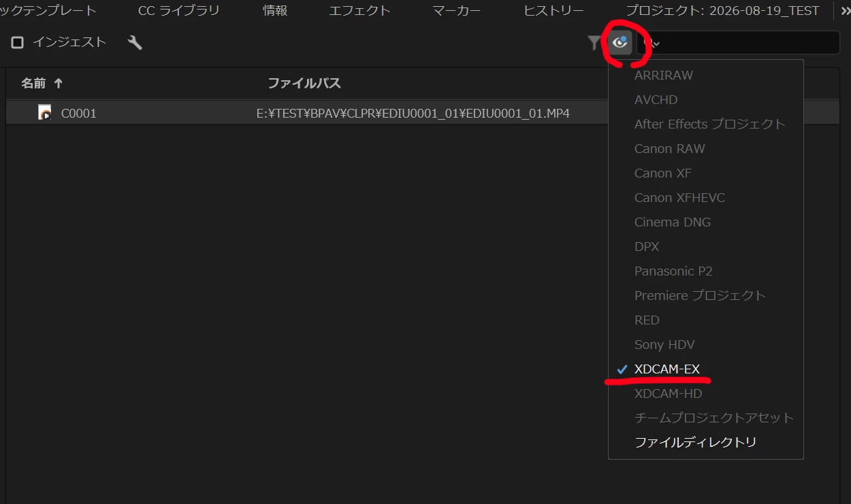This screenshot has width=851, height=504.
Task: Click the E:¥TEST¥BPAV file path cell
Action: tap(413, 114)
